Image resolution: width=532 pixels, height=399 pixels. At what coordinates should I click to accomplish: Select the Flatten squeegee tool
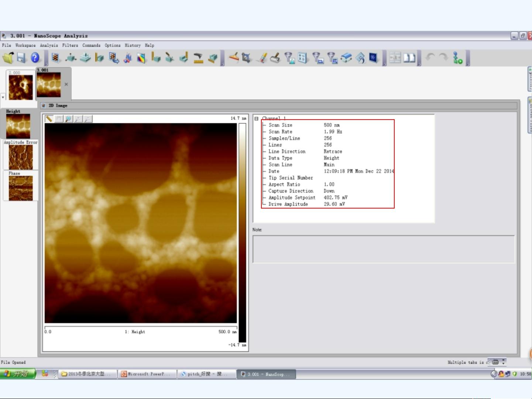tap(233, 58)
